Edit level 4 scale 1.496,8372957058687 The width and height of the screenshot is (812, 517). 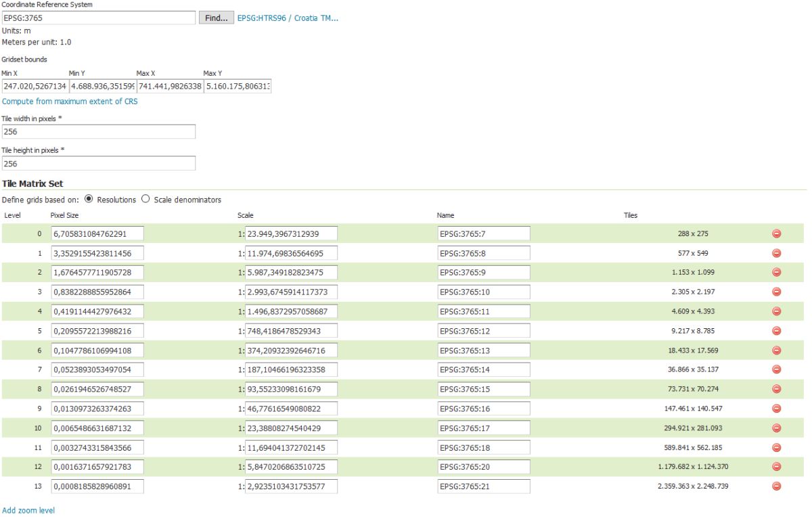(x=291, y=311)
